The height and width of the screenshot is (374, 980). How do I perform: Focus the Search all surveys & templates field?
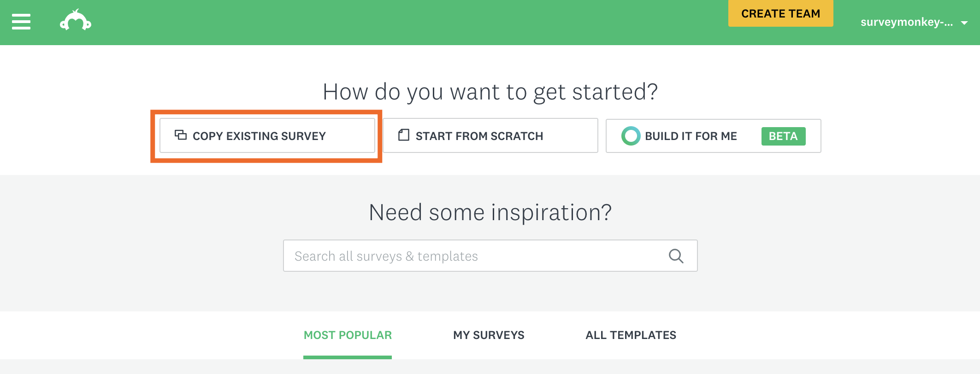[x=490, y=256]
